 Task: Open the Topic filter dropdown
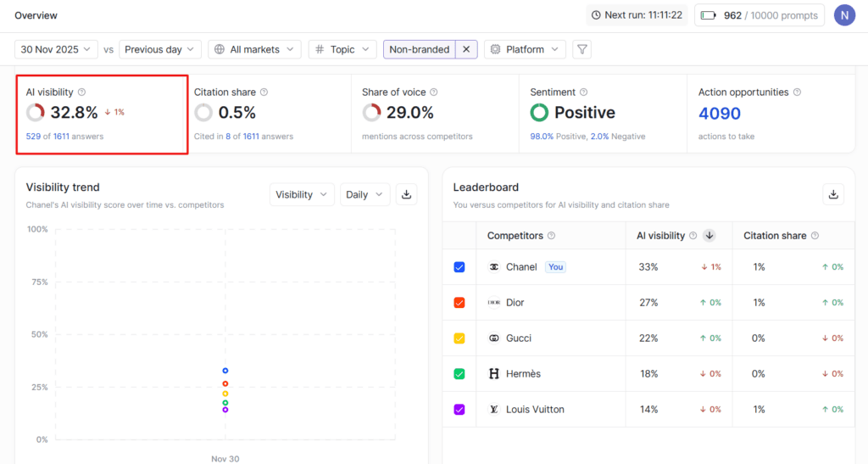(x=342, y=49)
